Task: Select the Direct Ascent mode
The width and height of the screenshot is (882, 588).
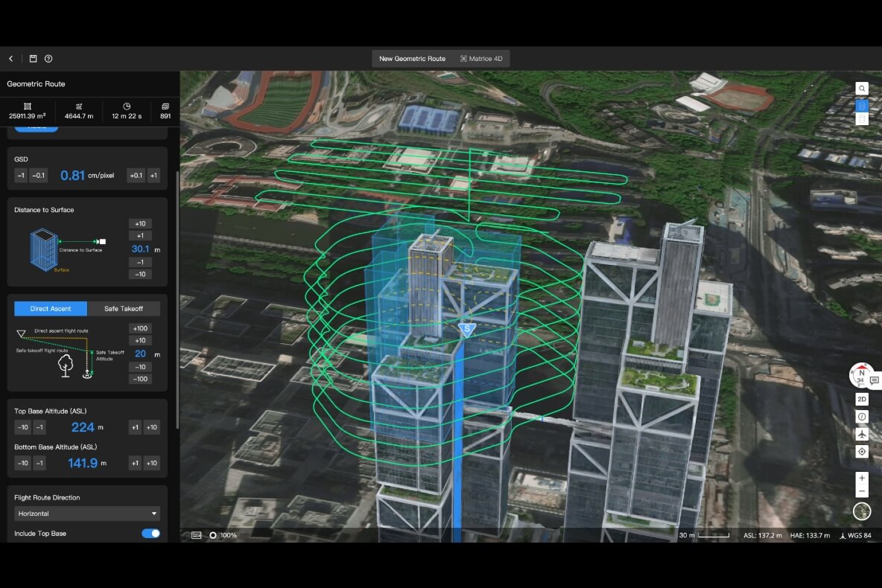Action: click(51, 309)
